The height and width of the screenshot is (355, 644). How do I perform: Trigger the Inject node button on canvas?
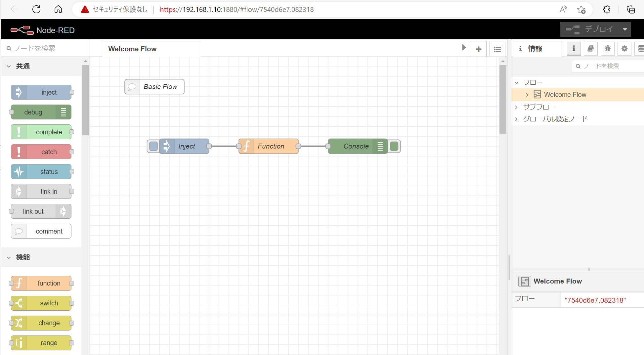(x=153, y=146)
